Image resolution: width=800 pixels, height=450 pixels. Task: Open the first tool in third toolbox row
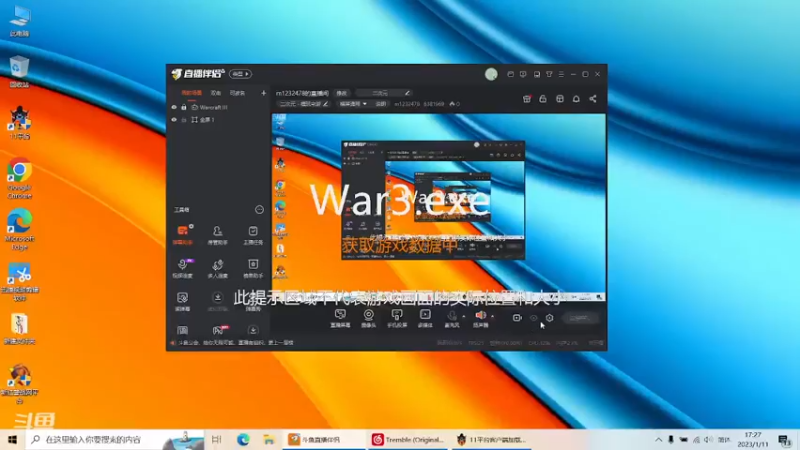[x=183, y=301]
